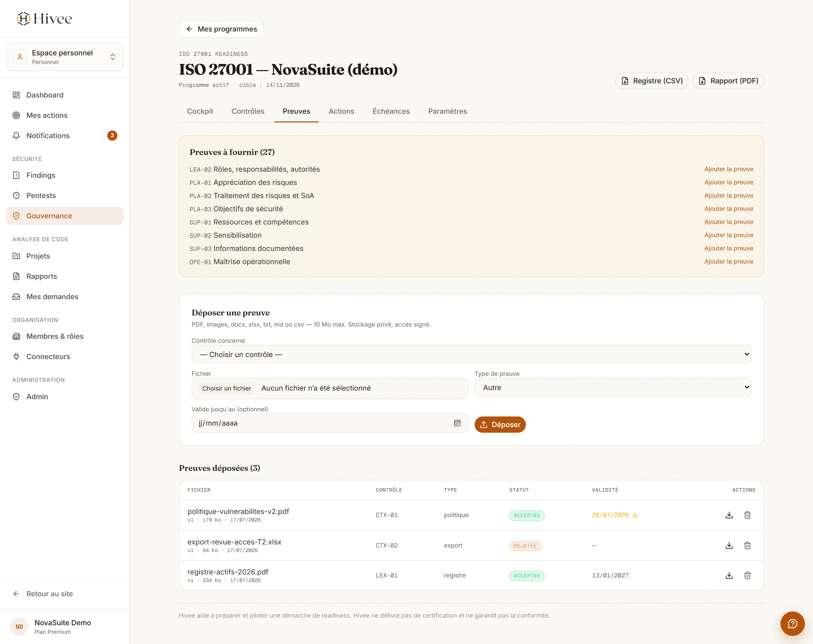Click the Mes demandes inbox icon
The width and height of the screenshot is (813, 644).
[x=16, y=297]
